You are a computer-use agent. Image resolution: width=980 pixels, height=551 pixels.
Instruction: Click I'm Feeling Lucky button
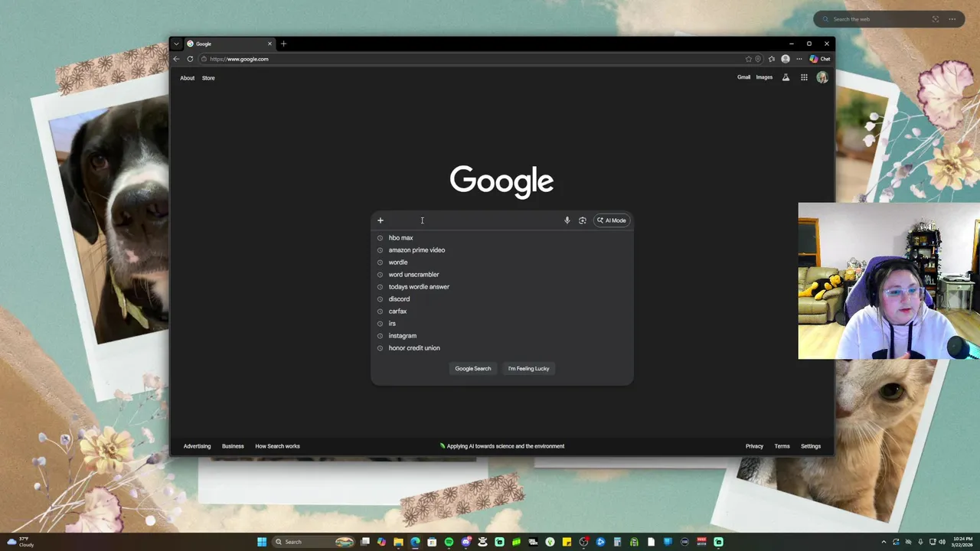click(x=529, y=369)
